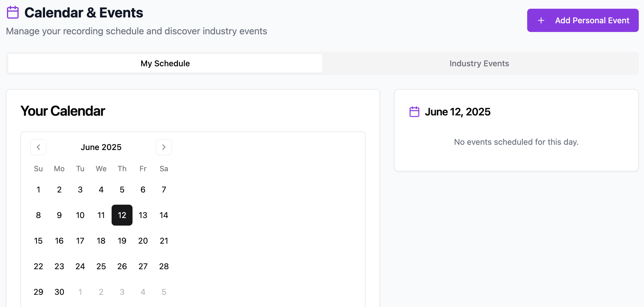Select June 4 in the first week
The height and width of the screenshot is (307, 644).
101,190
